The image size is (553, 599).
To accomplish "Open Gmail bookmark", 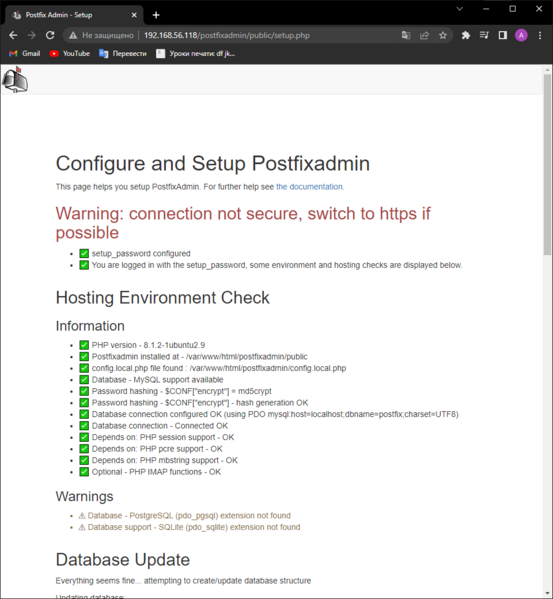I will 24,53.
